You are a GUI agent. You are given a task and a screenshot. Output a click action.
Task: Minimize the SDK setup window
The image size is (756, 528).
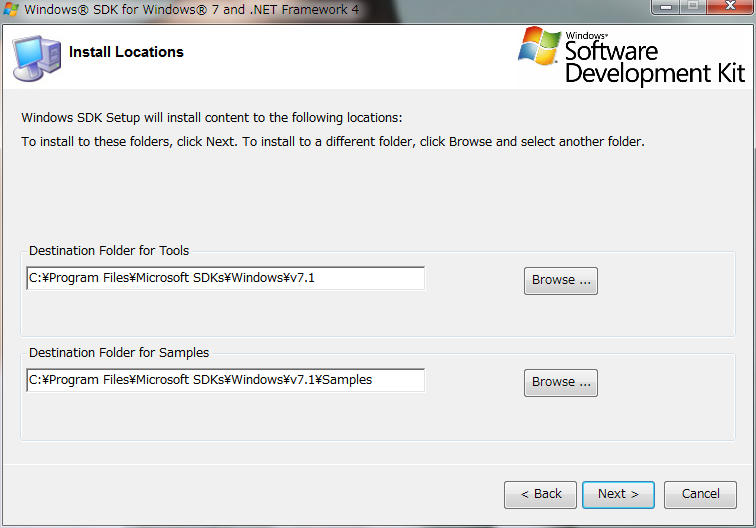(x=666, y=7)
